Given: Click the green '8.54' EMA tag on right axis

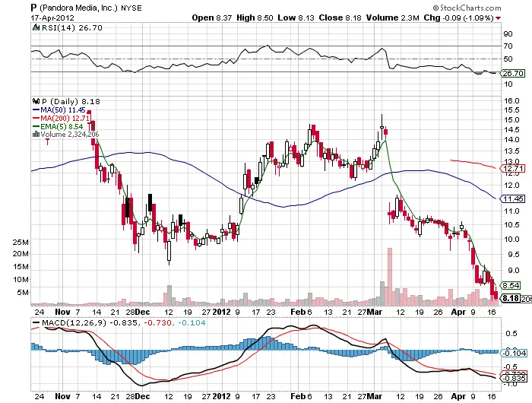Looking at the screenshot, I should [x=511, y=285].
